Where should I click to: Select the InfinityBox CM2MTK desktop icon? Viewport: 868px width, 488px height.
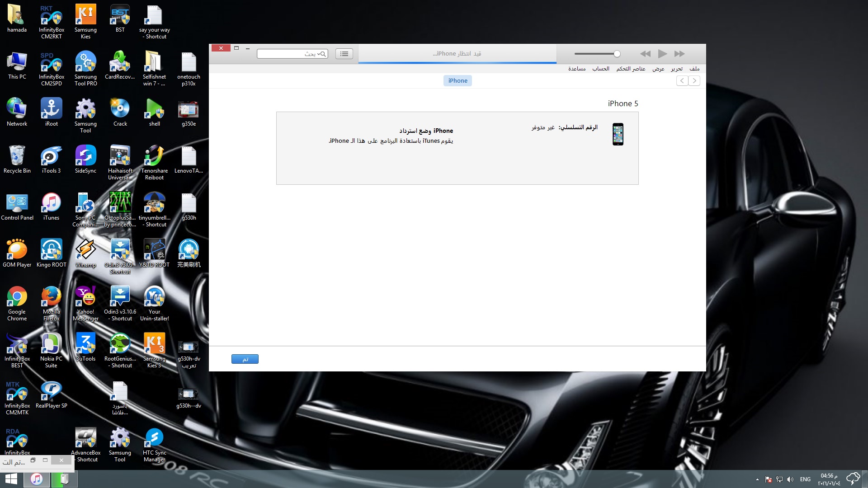pyautogui.click(x=17, y=398)
